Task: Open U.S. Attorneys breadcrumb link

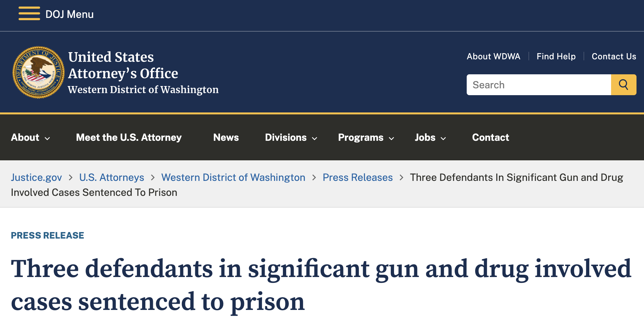Action: (x=111, y=177)
